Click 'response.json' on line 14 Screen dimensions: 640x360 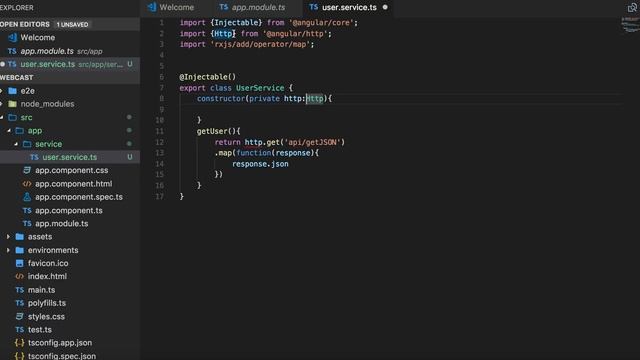click(260, 164)
